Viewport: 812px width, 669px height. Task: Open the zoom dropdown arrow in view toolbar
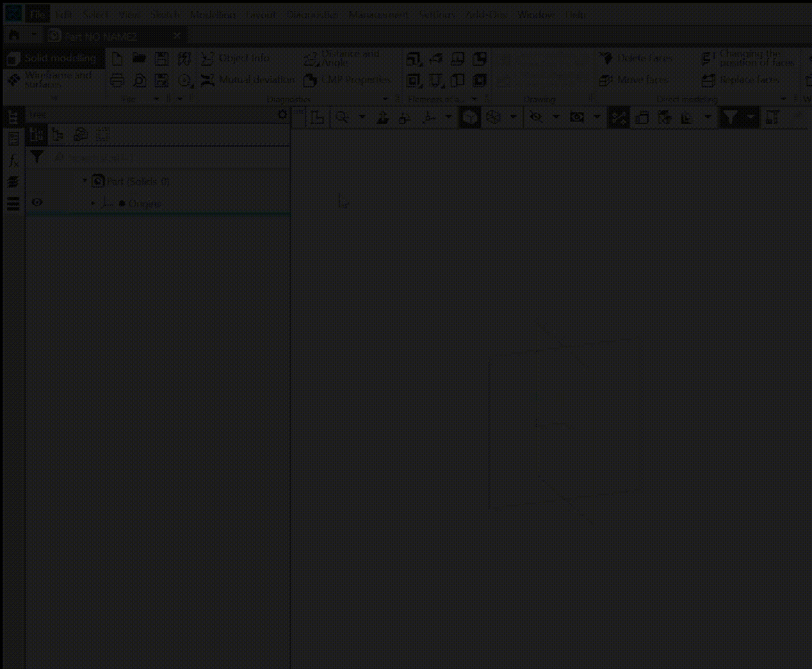362,117
